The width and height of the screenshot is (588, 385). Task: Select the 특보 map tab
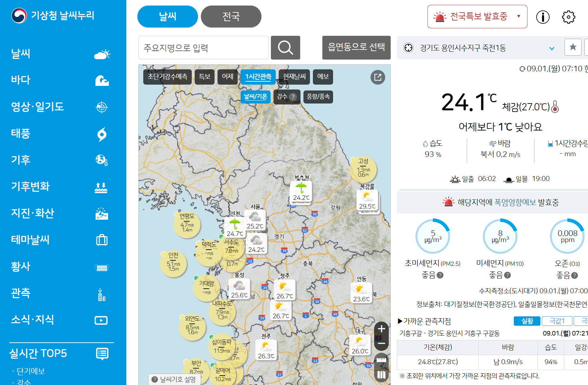(x=205, y=77)
